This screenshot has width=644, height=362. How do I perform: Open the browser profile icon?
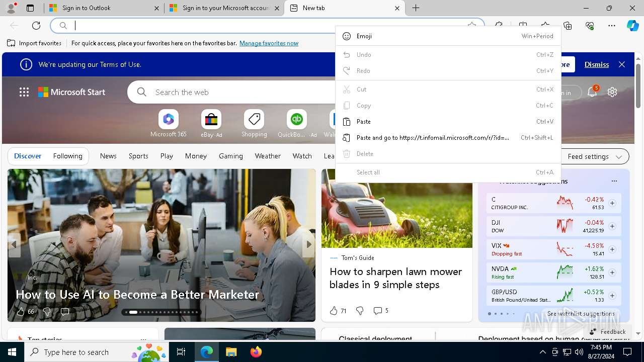coord(11,8)
